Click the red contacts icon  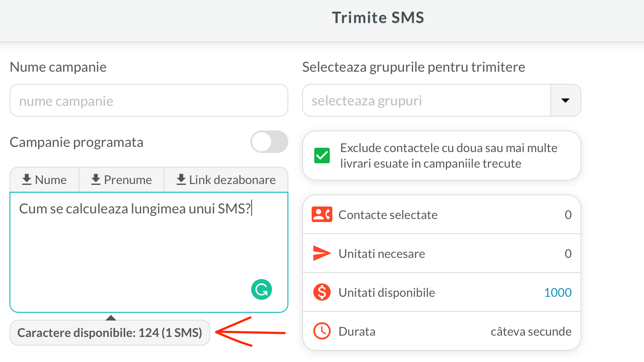322,214
